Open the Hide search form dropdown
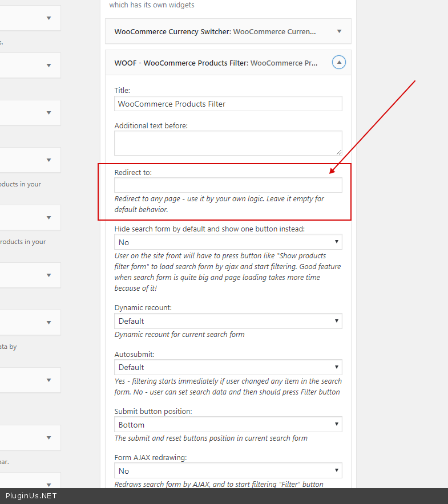 228,242
